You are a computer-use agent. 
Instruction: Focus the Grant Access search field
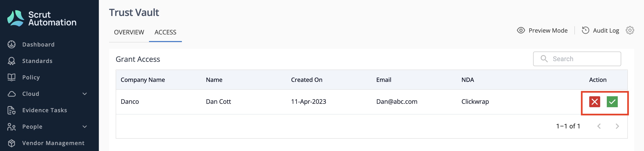tap(577, 59)
